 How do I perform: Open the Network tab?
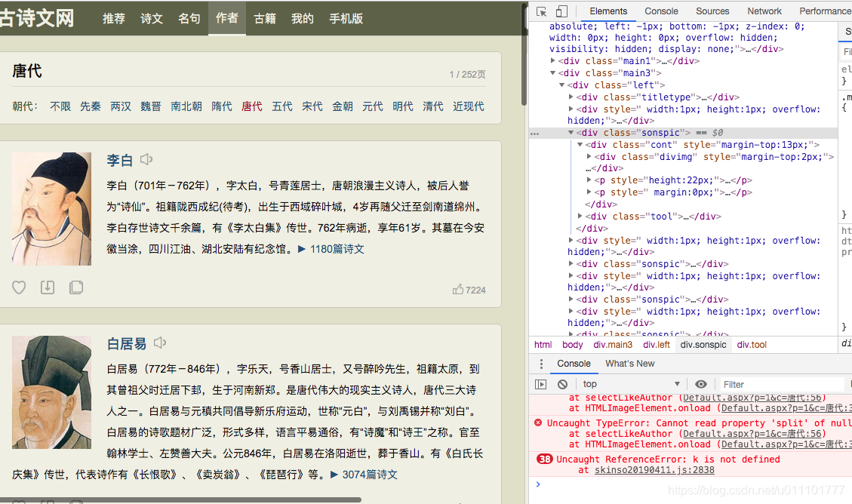click(764, 11)
